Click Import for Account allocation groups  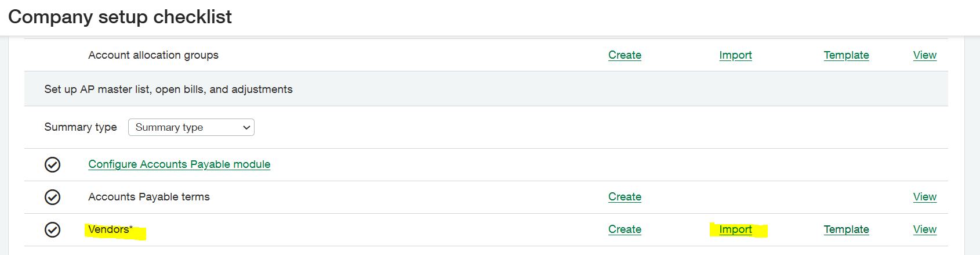(735, 55)
